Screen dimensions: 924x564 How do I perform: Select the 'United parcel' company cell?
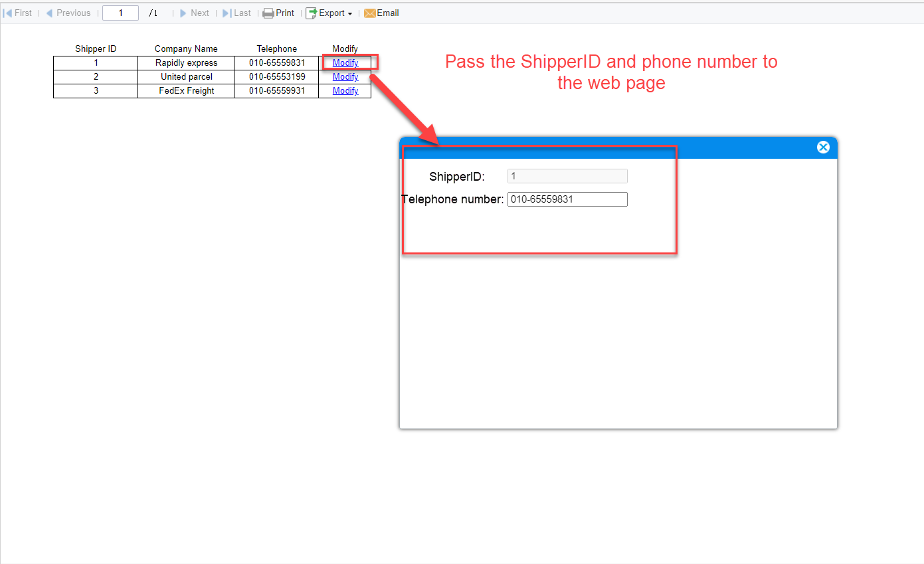click(x=186, y=77)
